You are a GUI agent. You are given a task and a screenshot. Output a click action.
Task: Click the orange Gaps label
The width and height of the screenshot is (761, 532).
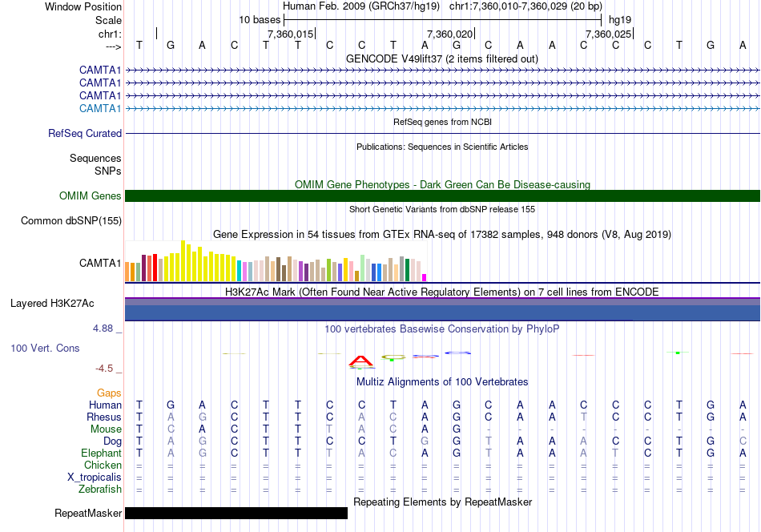109,393
